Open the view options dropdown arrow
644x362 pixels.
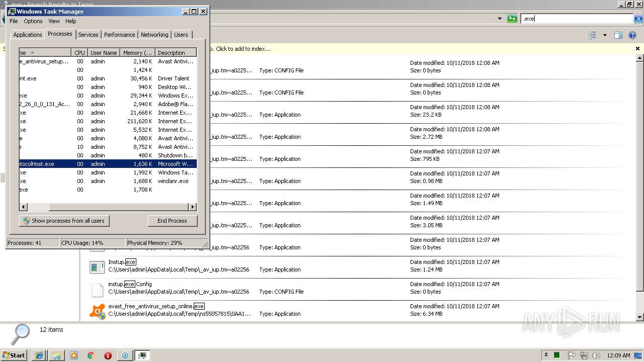(605, 35)
